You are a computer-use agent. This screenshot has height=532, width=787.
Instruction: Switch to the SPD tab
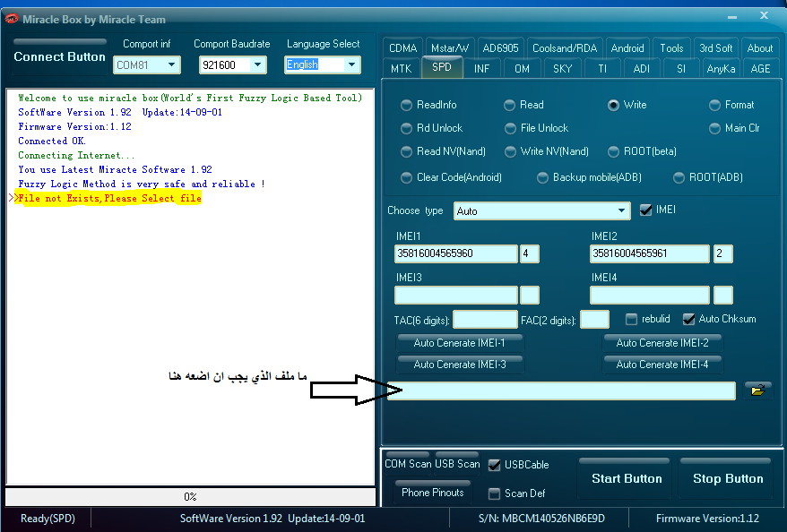click(x=442, y=67)
